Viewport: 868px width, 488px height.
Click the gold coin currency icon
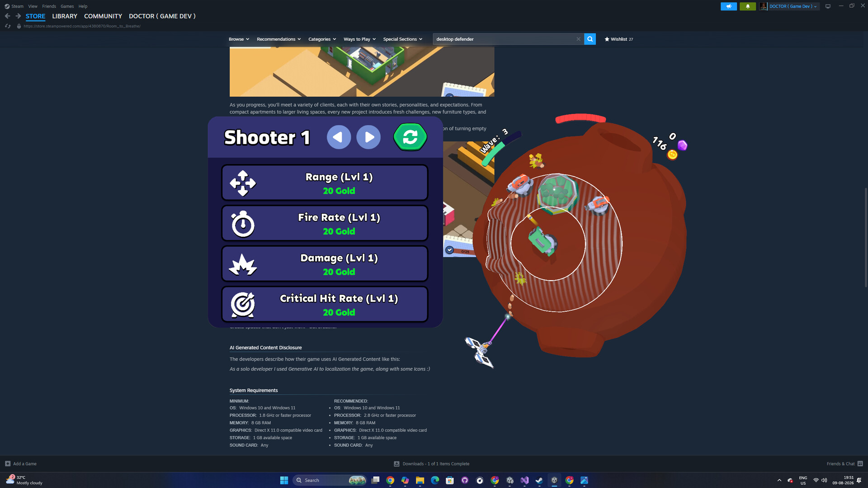coord(672,155)
